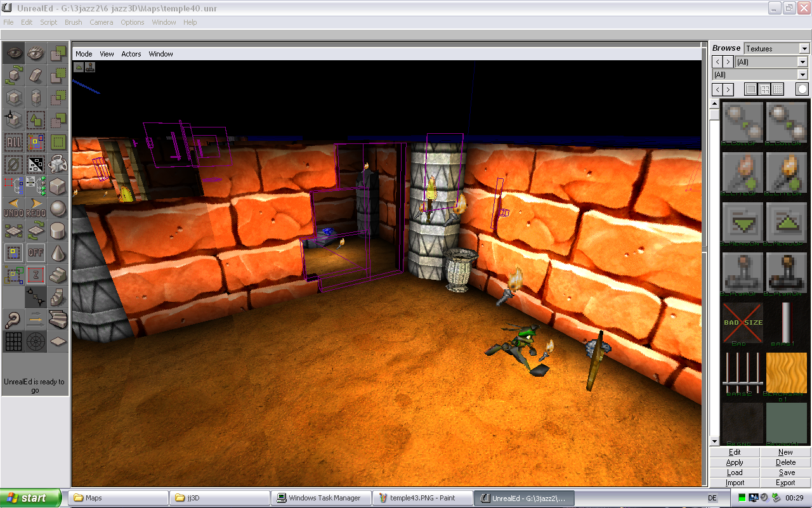The height and width of the screenshot is (508, 812).
Task: Toggle the black grid icon in toolbox
Action: point(13,342)
